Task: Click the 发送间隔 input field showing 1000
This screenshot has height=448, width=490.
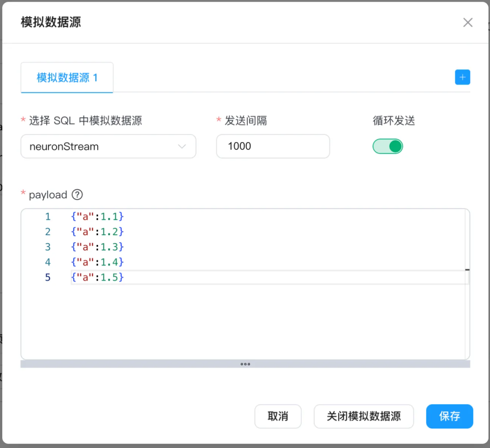Action: pos(273,146)
